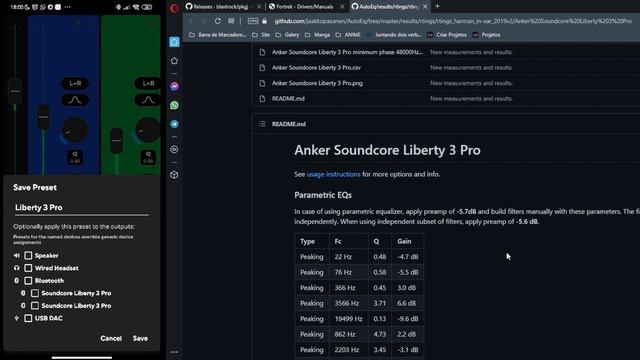The width and height of the screenshot is (640, 360).
Task: Open Anker Soundcore Liberty 3 Pro.png
Action: click(x=317, y=83)
